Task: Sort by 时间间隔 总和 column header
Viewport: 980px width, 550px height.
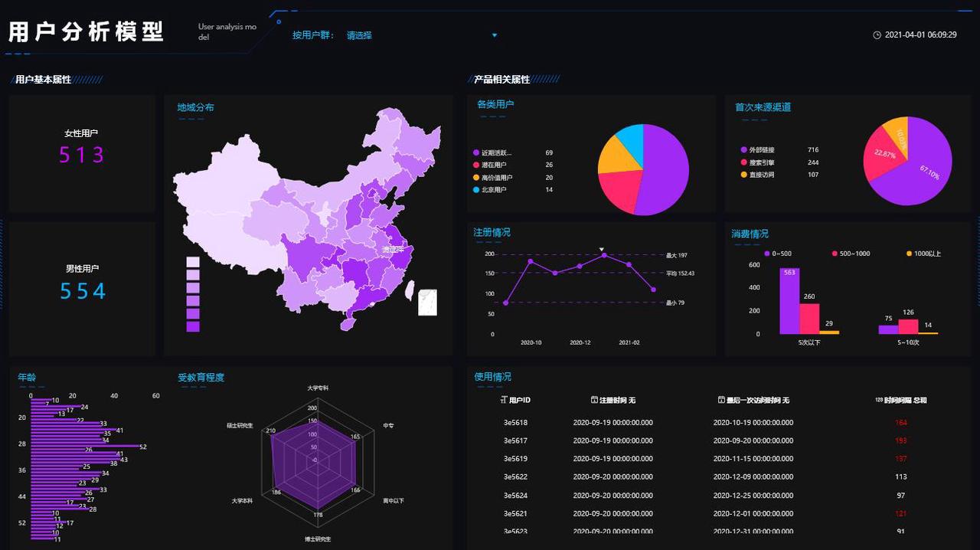Action: point(901,400)
